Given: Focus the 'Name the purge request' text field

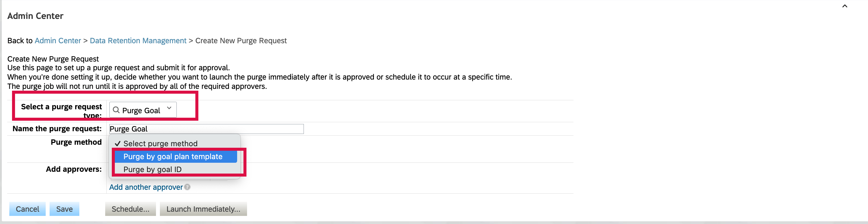Looking at the screenshot, I should 206,129.
